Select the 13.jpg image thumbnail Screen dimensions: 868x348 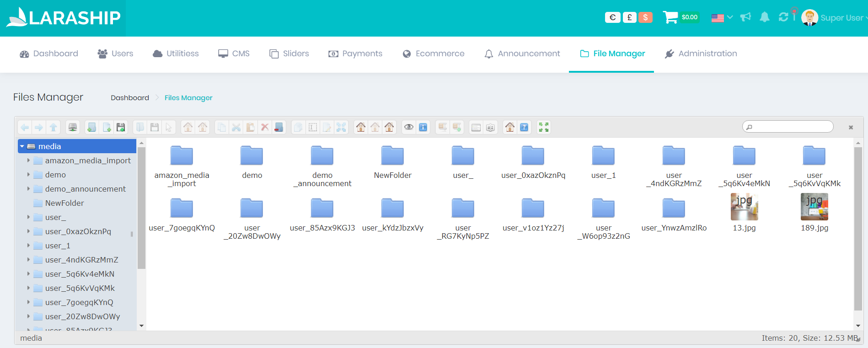(x=744, y=207)
